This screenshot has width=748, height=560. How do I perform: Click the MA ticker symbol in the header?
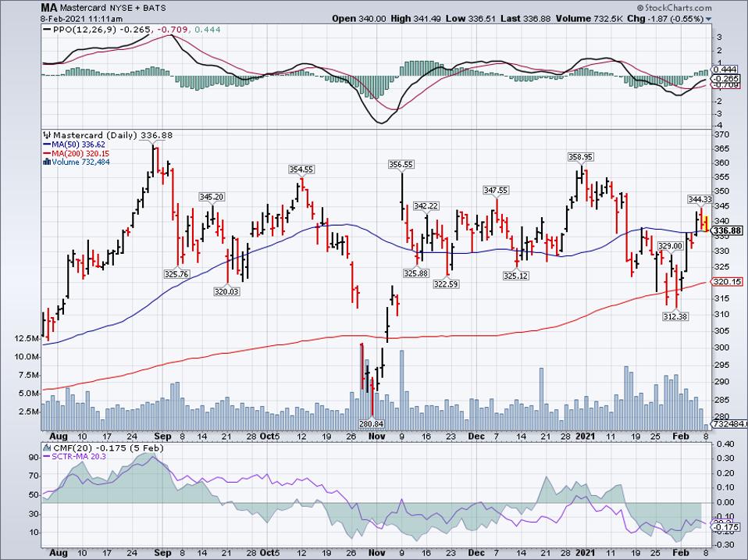point(48,8)
